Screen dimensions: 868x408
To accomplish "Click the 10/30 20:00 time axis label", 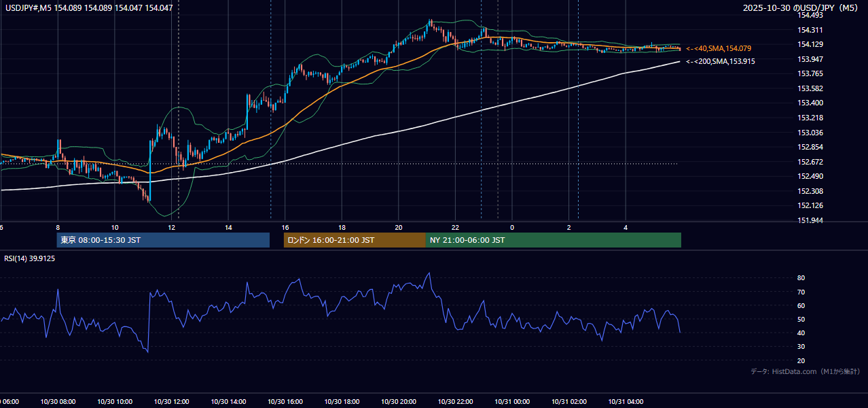I will [398, 402].
